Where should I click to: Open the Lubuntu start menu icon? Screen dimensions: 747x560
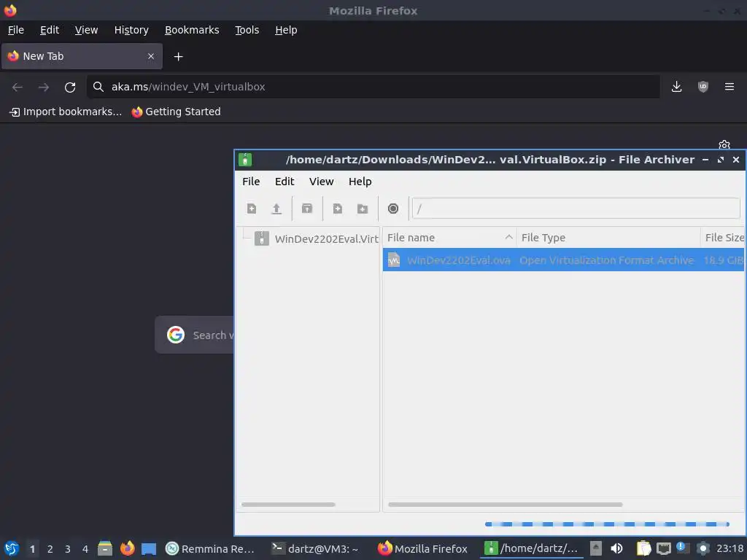[12, 548]
